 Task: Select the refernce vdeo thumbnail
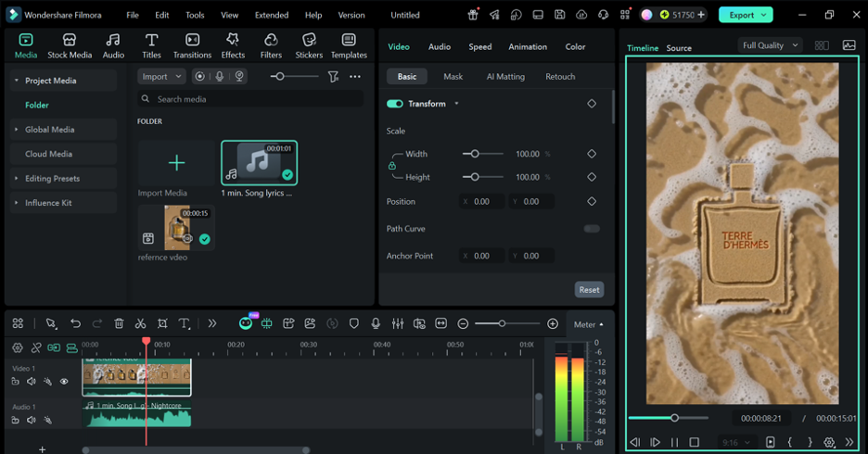point(176,227)
